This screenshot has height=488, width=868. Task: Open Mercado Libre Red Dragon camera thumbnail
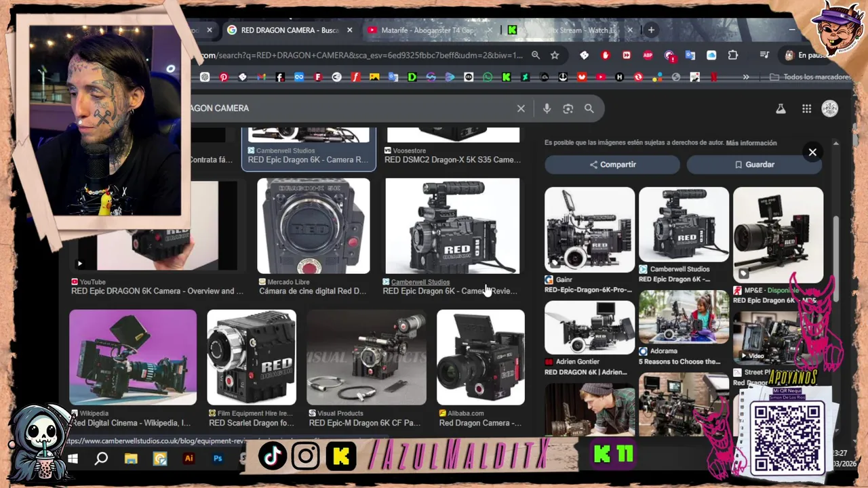[313, 226]
